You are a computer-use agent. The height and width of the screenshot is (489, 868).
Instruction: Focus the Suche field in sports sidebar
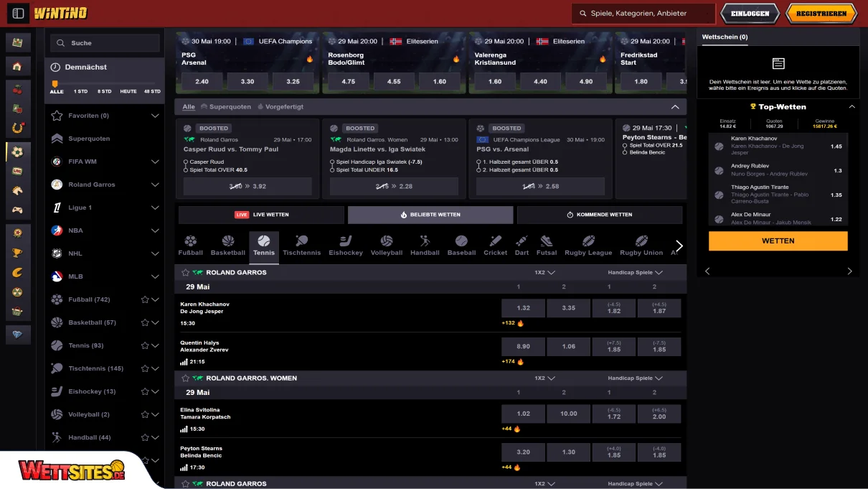[x=105, y=43]
